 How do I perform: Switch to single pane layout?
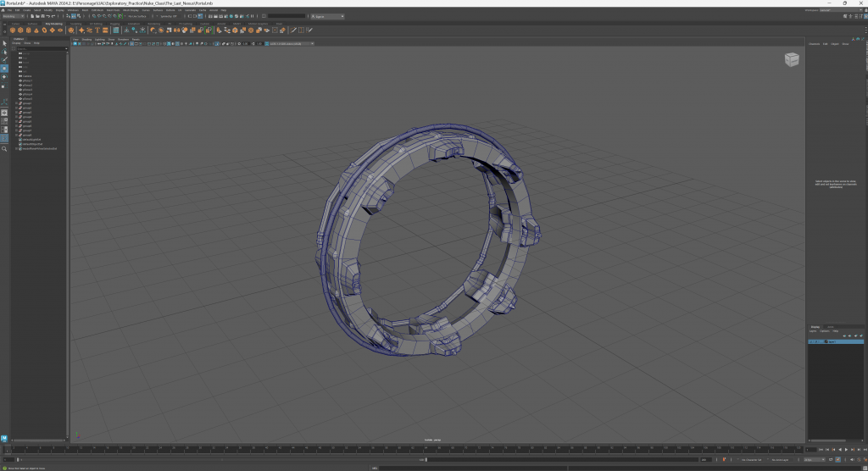point(4,113)
